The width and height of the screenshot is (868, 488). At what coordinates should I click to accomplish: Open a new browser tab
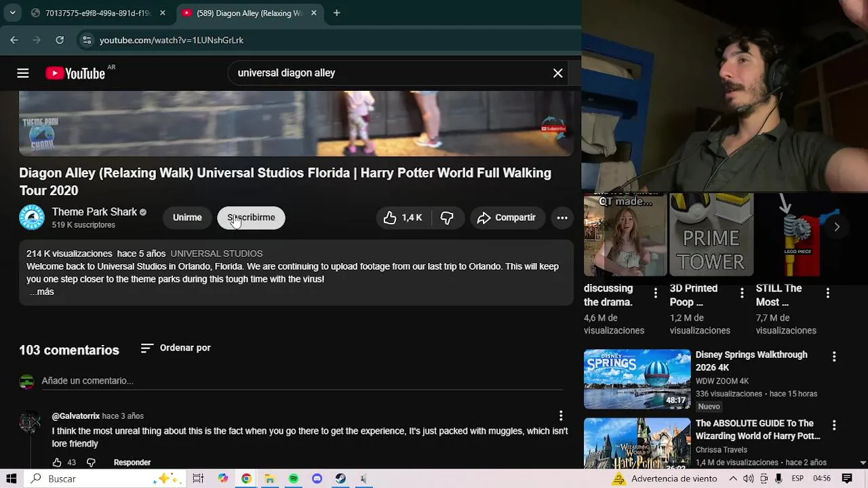tap(336, 13)
